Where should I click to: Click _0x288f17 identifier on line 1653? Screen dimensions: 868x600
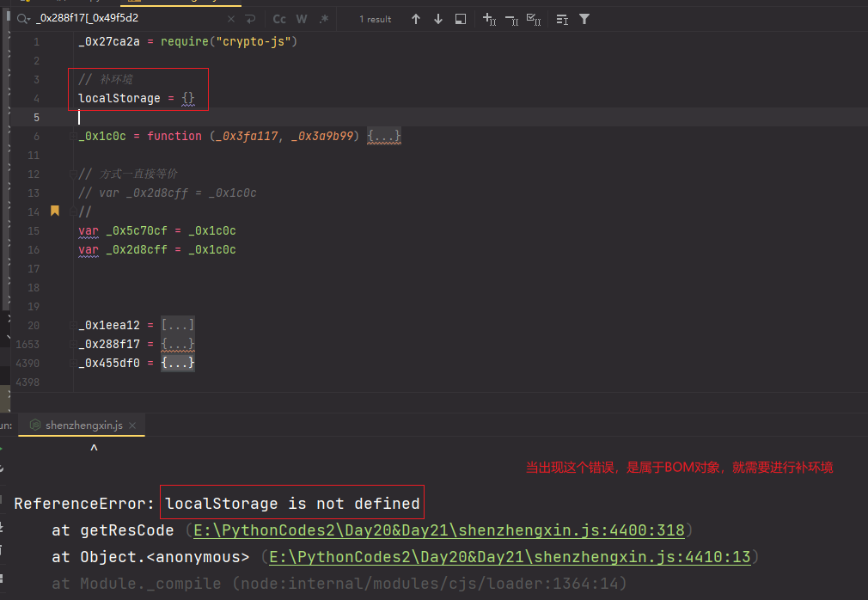point(109,344)
